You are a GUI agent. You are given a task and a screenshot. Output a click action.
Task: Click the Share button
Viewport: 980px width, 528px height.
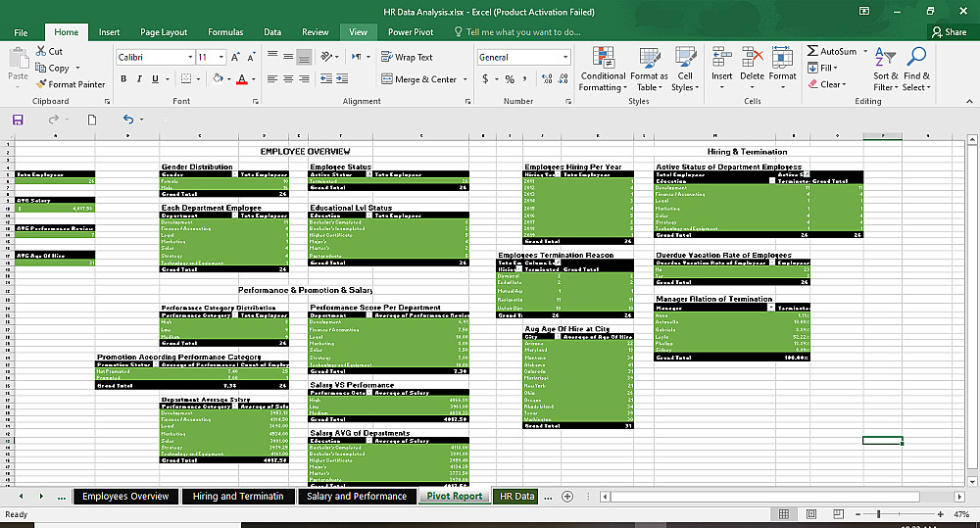(x=949, y=32)
